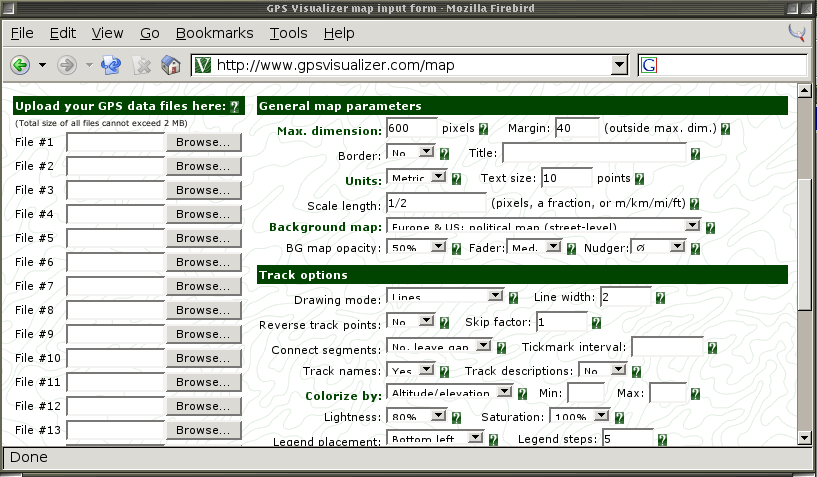Expand the Units dropdown
Viewport: 817px width, 477px height.
point(437,178)
